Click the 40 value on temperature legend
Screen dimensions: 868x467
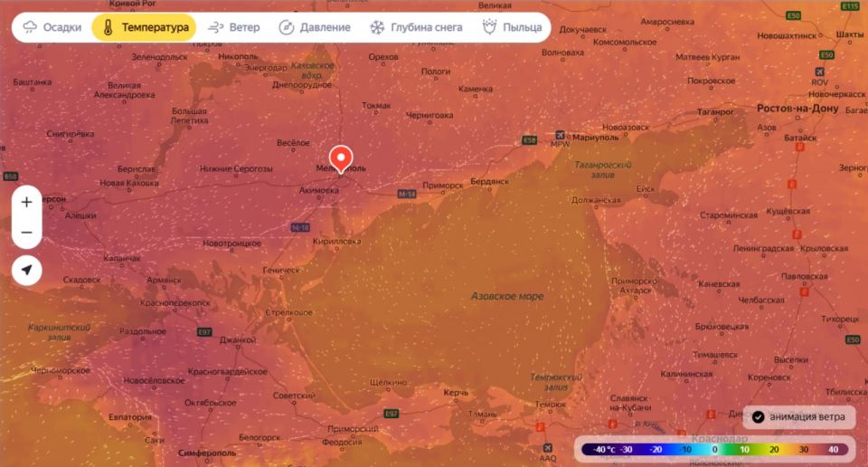click(831, 449)
